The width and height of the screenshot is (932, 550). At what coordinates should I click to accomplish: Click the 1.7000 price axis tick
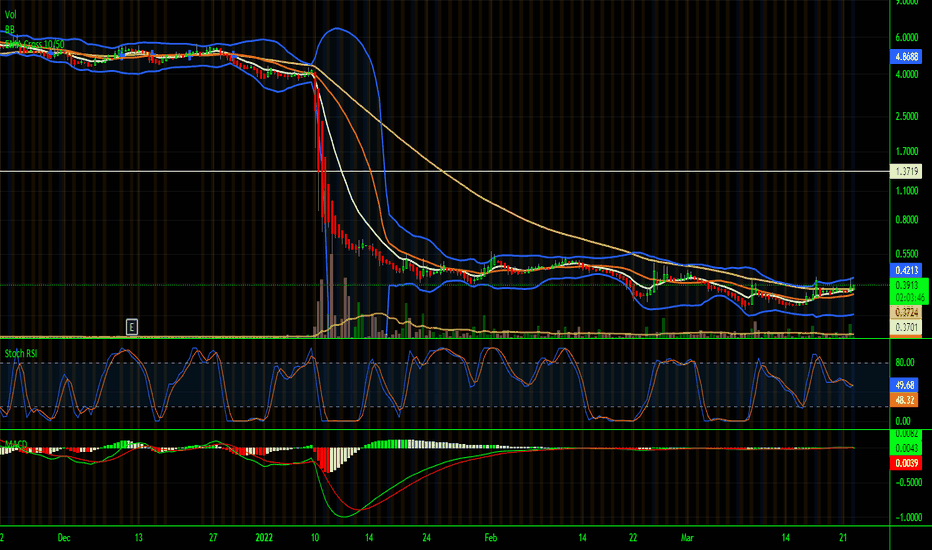coord(907,152)
